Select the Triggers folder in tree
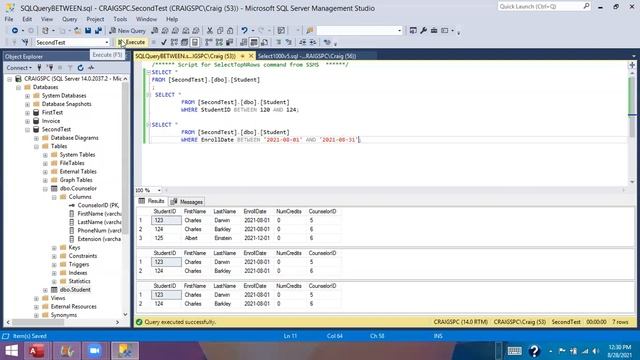This screenshot has width=640, height=360. click(79, 264)
